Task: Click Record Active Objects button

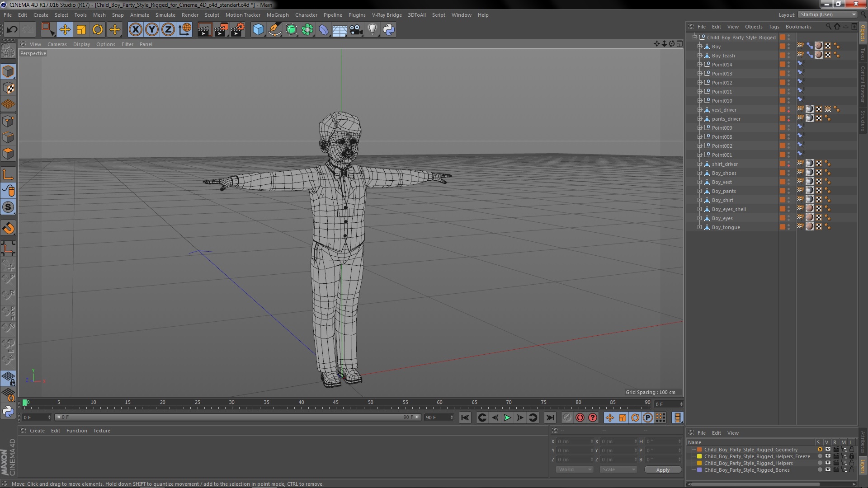Action: click(x=567, y=418)
